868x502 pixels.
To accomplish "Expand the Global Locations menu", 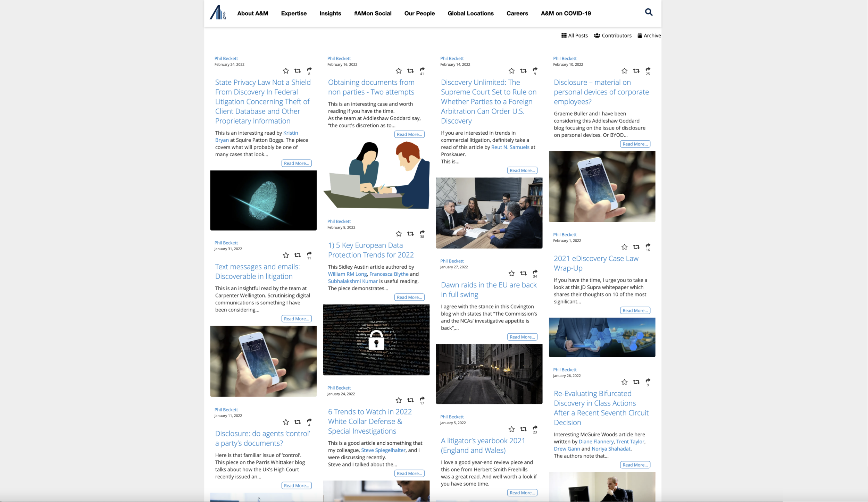I will coord(470,14).
